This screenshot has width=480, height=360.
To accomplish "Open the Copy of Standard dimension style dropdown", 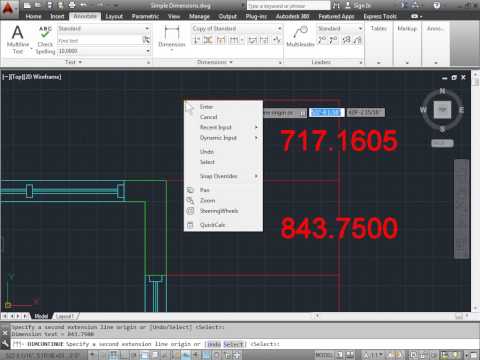I will pyautogui.click(x=279, y=29).
